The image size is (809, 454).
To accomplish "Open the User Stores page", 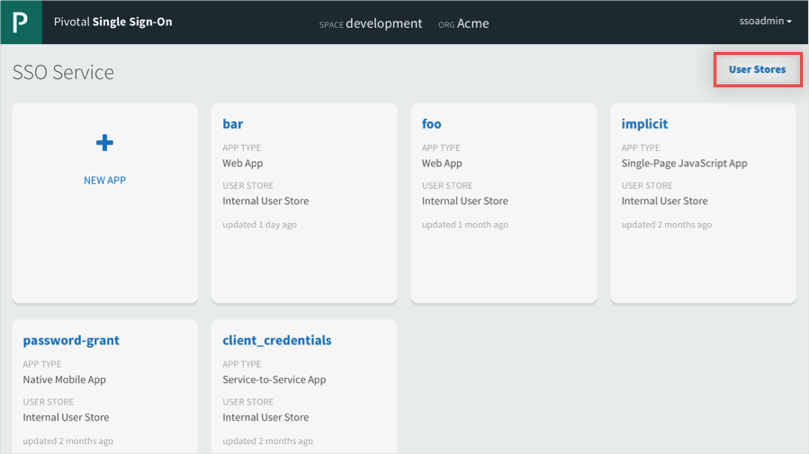I will [757, 70].
